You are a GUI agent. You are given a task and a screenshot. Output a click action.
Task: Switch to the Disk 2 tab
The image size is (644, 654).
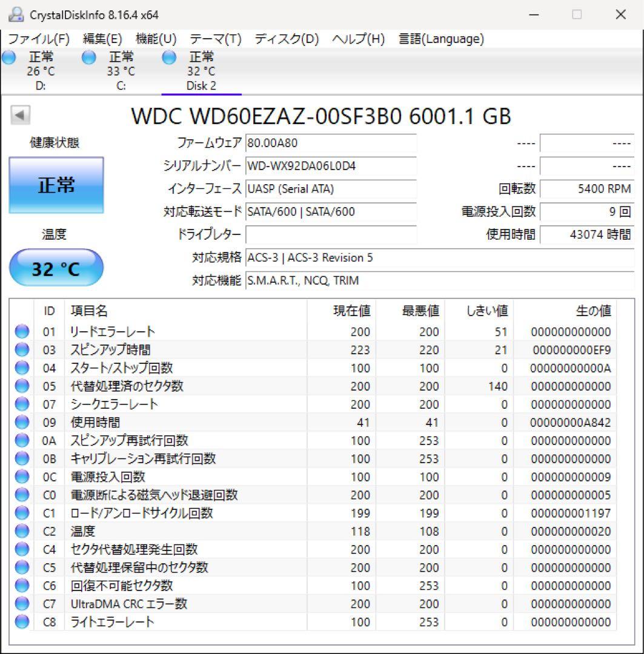pos(201,85)
